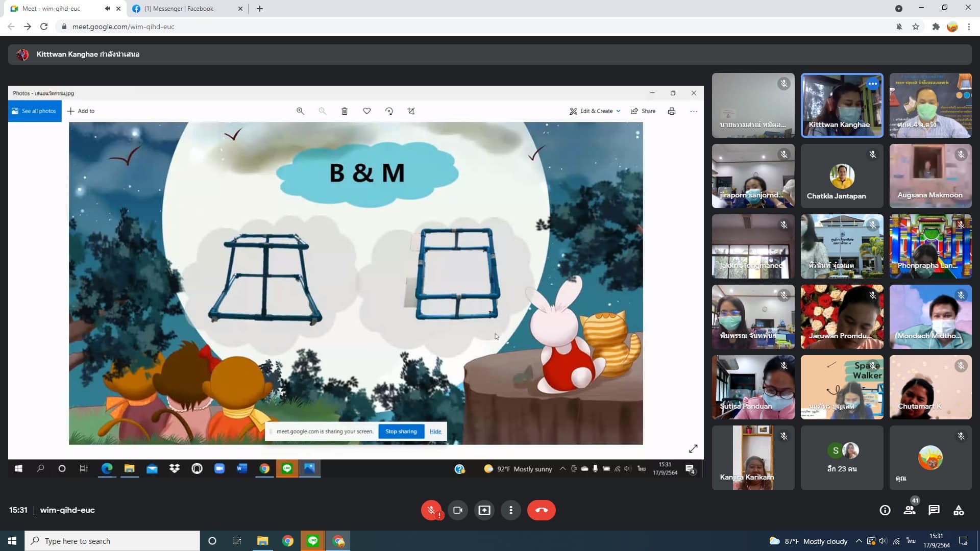
Task: Open Chrome extensions puzzle icon
Action: tap(936, 27)
